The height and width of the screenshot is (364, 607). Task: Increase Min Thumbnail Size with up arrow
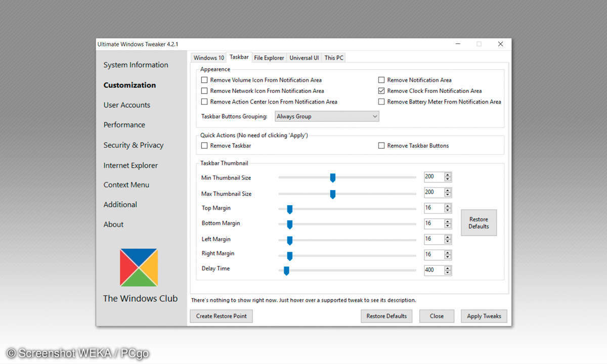448,175
